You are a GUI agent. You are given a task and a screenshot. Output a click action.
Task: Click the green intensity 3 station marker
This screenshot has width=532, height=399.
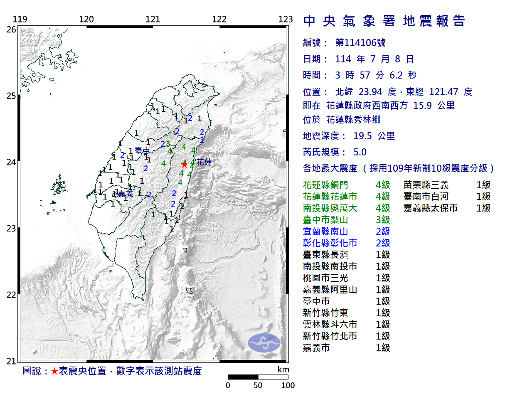click(168, 144)
